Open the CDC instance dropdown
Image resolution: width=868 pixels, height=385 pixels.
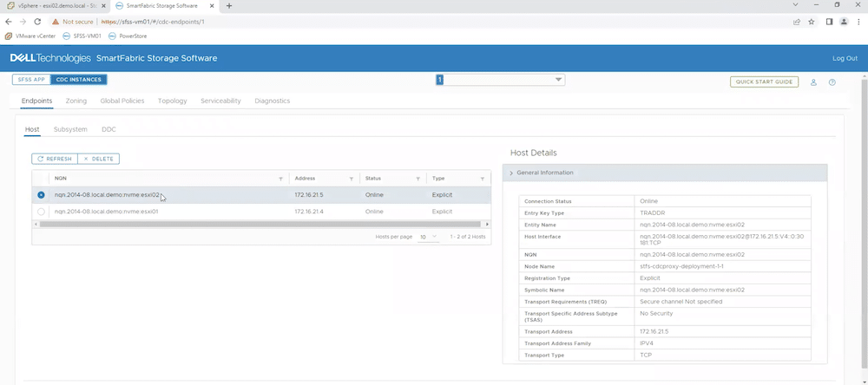(501, 80)
